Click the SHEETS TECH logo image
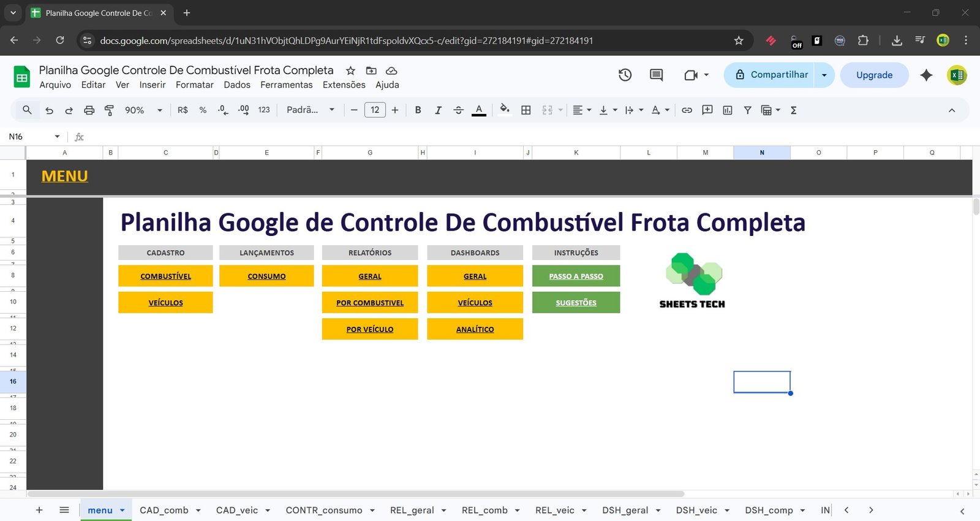This screenshot has width=980, height=521. click(693, 280)
